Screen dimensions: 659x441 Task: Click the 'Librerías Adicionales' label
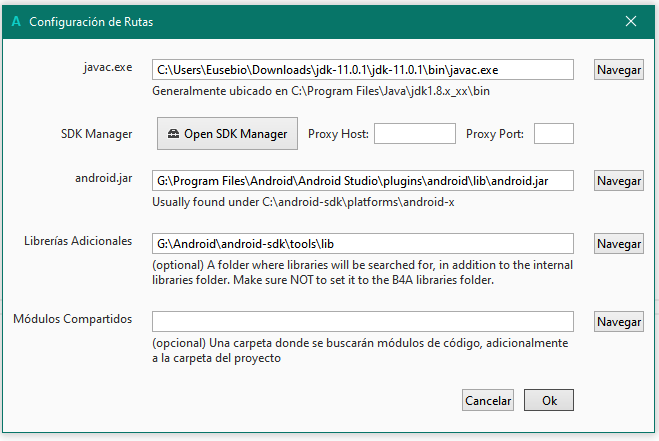[78, 241]
